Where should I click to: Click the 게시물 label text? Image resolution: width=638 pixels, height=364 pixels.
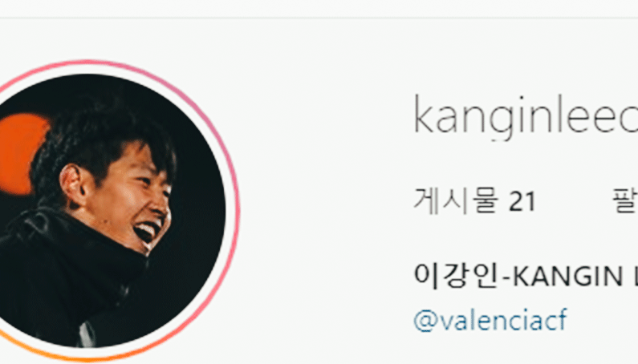(x=456, y=200)
